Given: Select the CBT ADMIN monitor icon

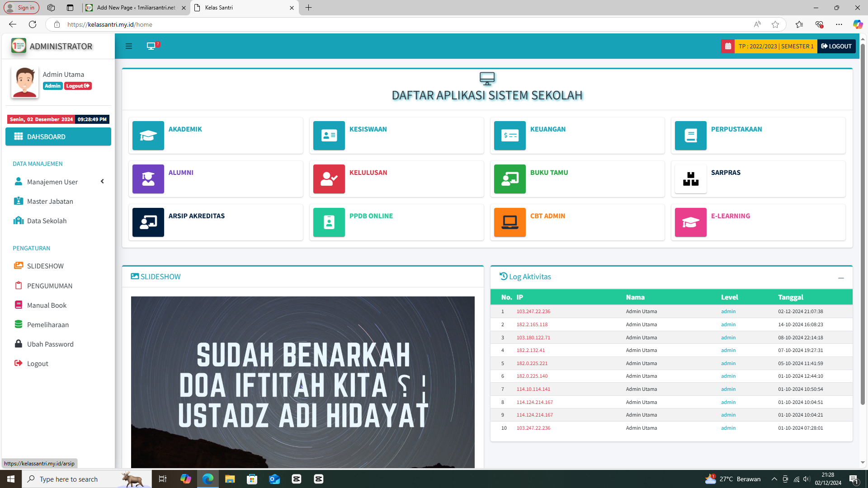Looking at the screenshot, I should pos(509,222).
